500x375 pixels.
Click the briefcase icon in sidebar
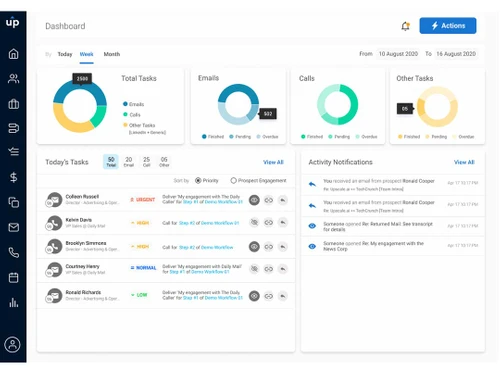tap(13, 104)
